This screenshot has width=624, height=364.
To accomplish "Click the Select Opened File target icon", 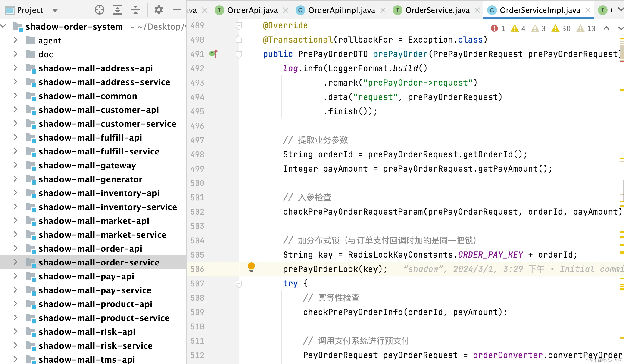I will click(99, 10).
